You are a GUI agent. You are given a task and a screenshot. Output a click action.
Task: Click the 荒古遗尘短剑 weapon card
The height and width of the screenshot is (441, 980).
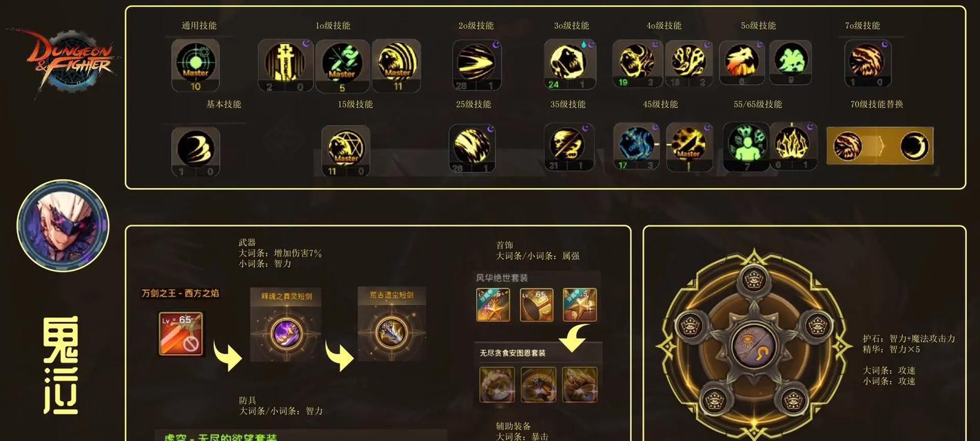coord(391,324)
